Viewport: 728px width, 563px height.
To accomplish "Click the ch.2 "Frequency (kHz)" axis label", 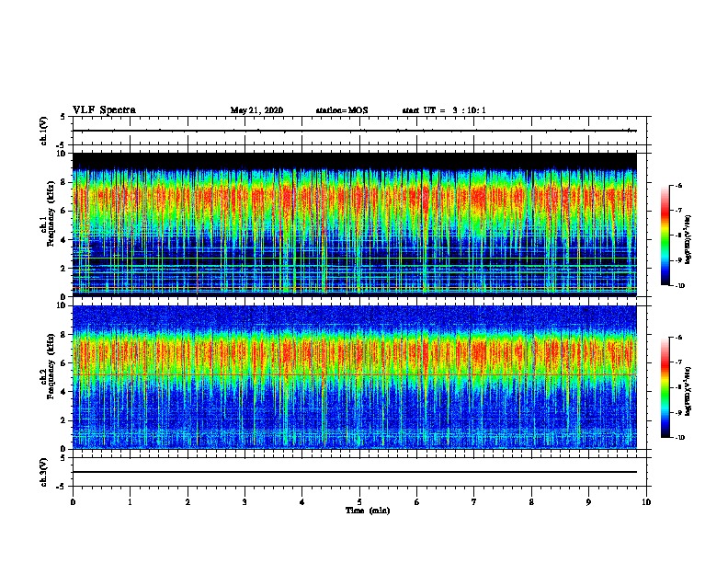I will point(51,366).
